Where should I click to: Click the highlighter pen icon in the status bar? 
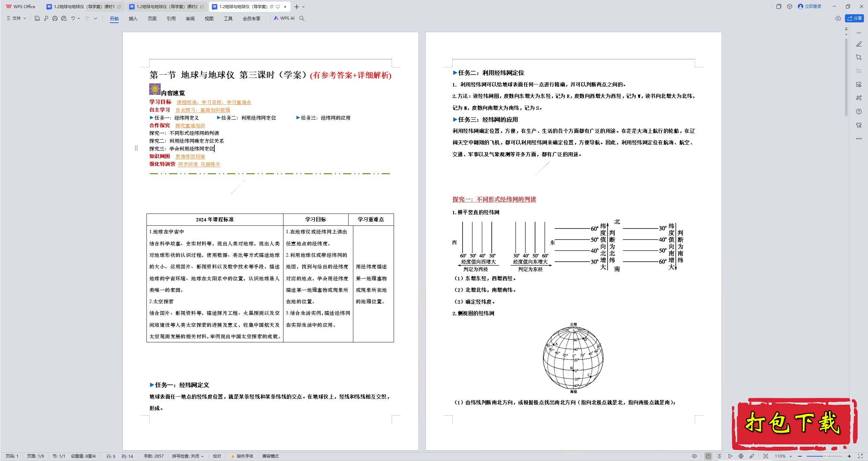752,456
